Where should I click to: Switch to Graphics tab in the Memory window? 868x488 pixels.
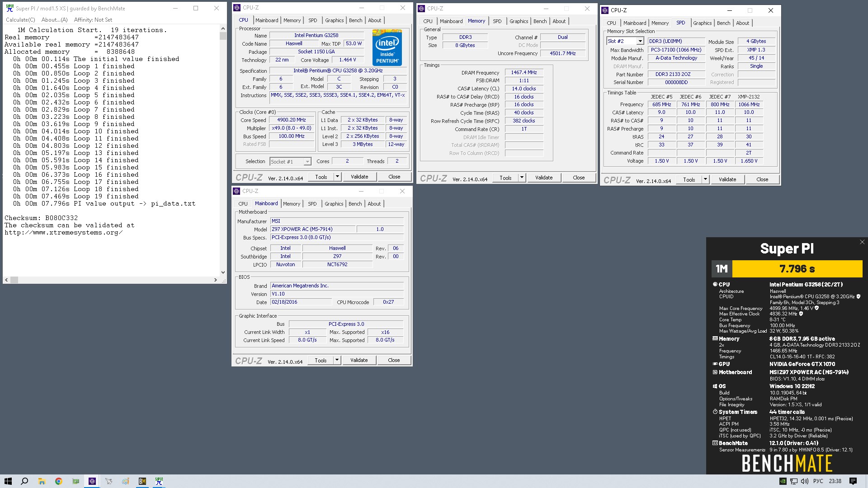pyautogui.click(x=519, y=21)
